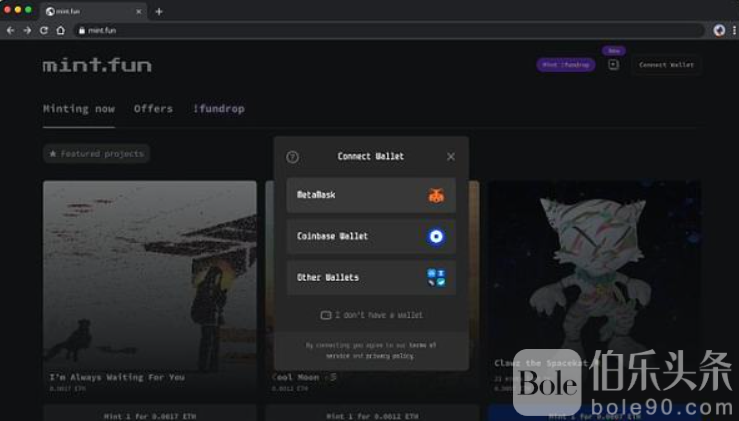The height and width of the screenshot is (421, 739).
Task: Click "I'm Always Waiting For You" title
Action: point(117,377)
